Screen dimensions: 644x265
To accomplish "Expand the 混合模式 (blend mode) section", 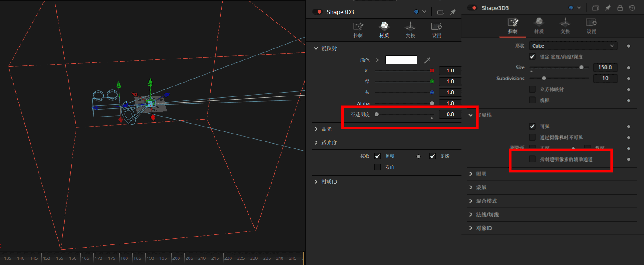I will pyautogui.click(x=486, y=201).
